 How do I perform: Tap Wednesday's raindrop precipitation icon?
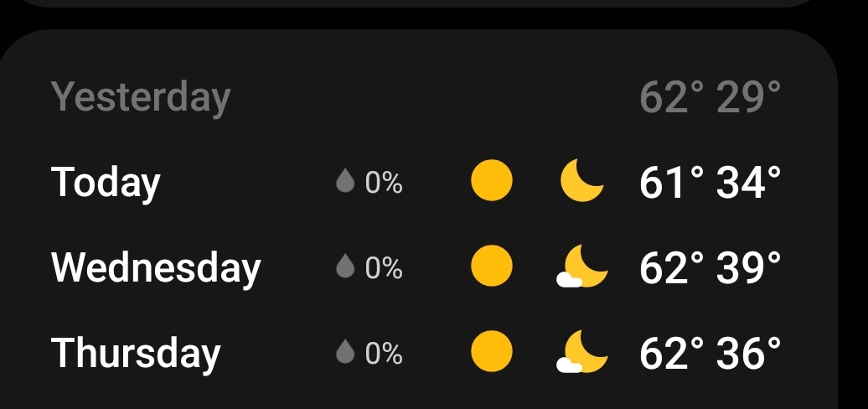coord(344,267)
